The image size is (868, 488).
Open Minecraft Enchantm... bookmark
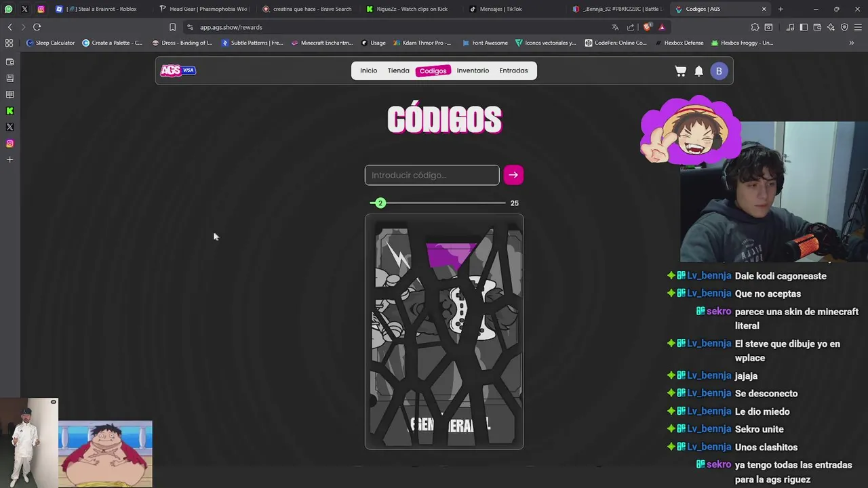point(322,43)
